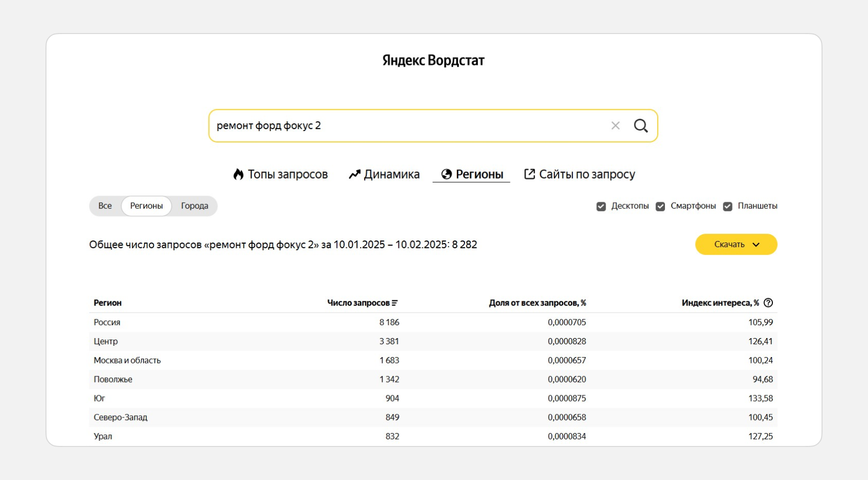Image resolution: width=868 pixels, height=480 pixels.
Task: Open the Яндекс Вордстат home link
Action: coord(433,60)
